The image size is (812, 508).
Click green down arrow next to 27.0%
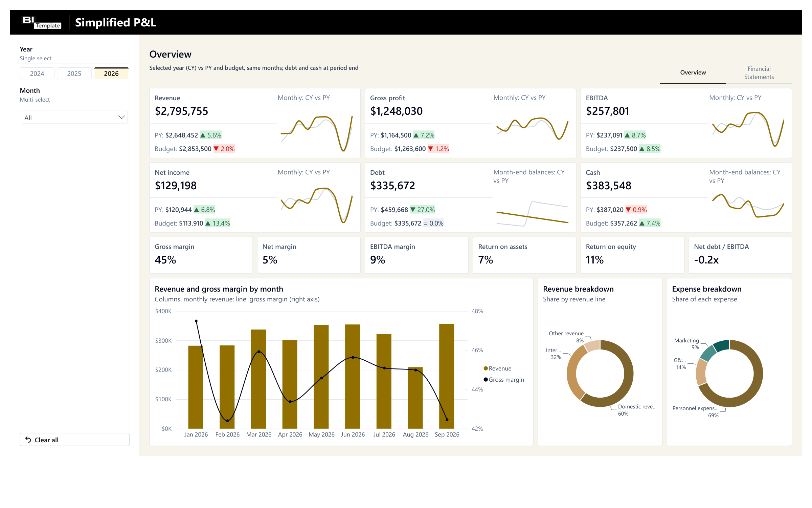click(413, 210)
